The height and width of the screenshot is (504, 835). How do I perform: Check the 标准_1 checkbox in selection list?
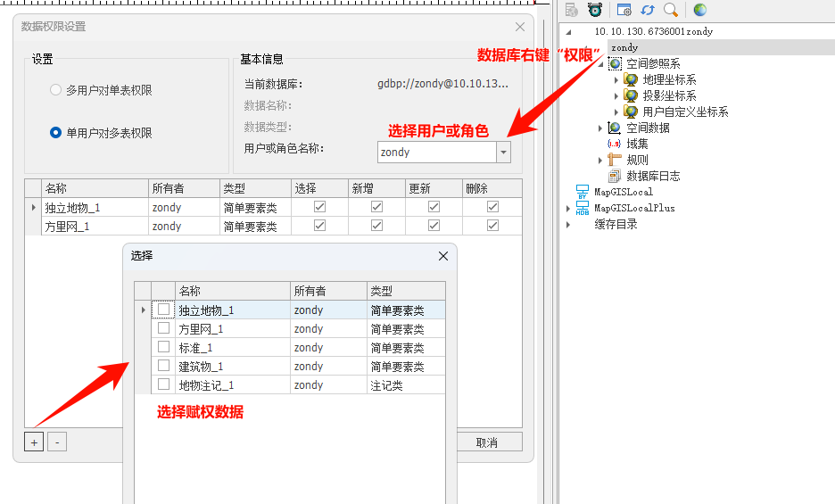(x=163, y=347)
